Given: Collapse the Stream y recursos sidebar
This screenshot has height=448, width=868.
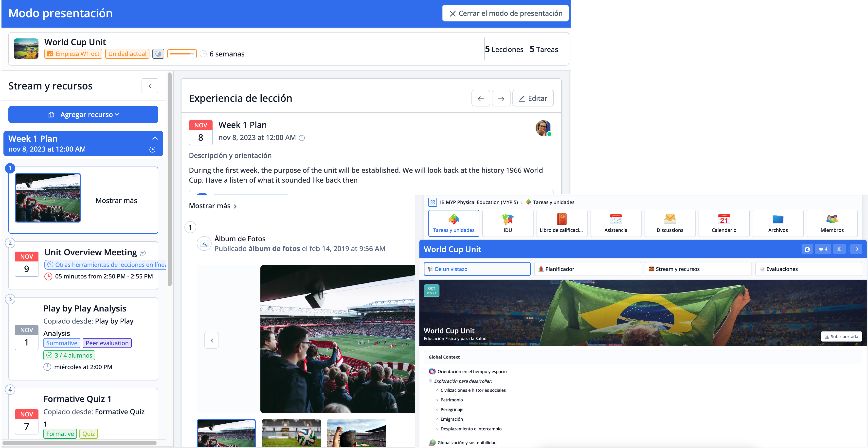Looking at the screenshot, I should [150, 86].
